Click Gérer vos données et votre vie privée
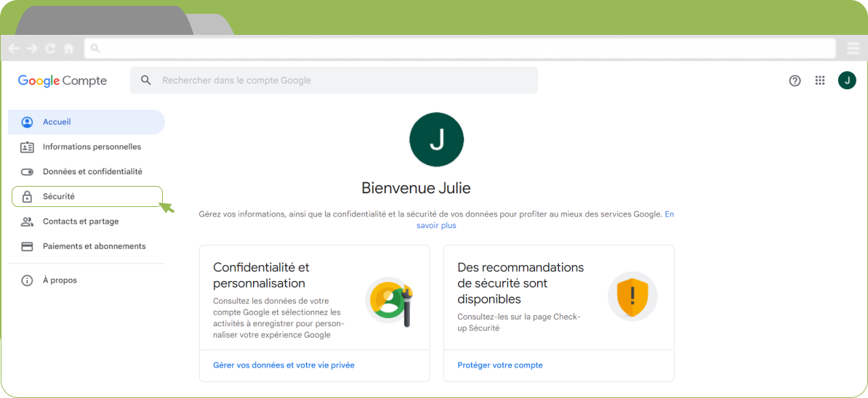This screenshot has width=868, height=398. (x=284, y=365)
